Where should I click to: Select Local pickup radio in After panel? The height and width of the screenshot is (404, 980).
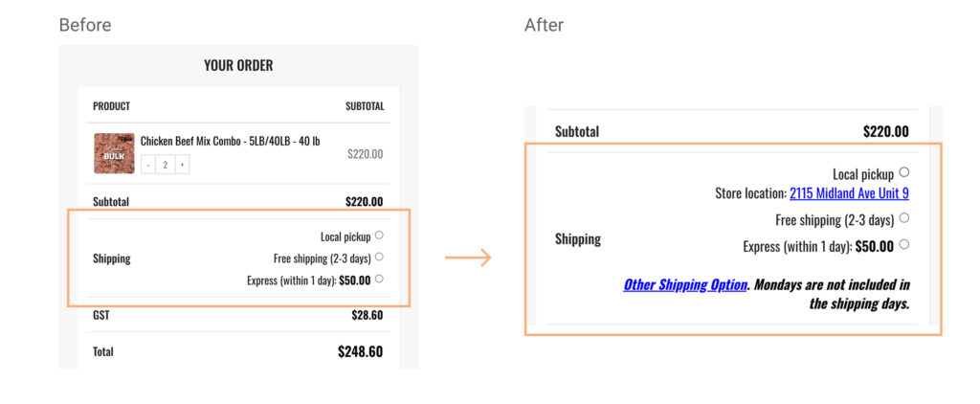pyautogui.click(x=904, y=173)
